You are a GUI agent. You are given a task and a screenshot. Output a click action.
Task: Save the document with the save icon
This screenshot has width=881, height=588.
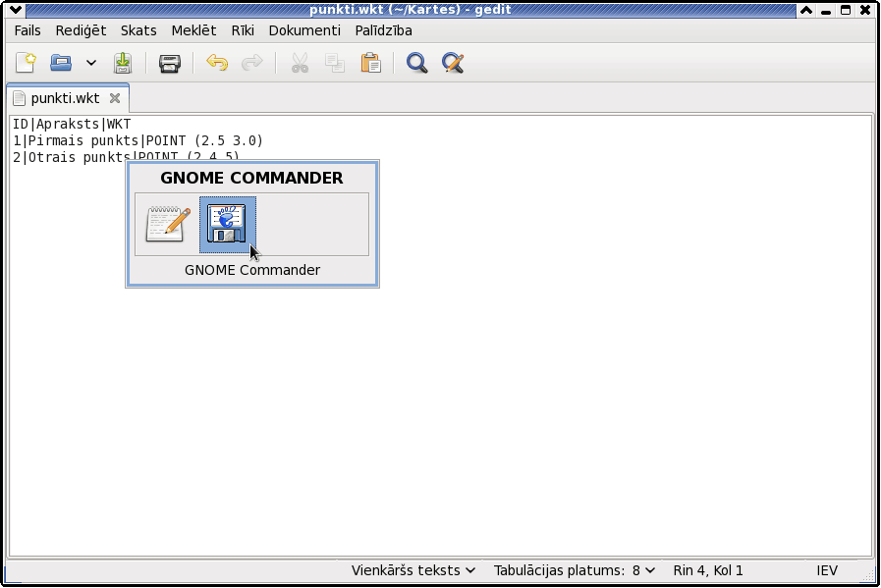pos(123,63)
